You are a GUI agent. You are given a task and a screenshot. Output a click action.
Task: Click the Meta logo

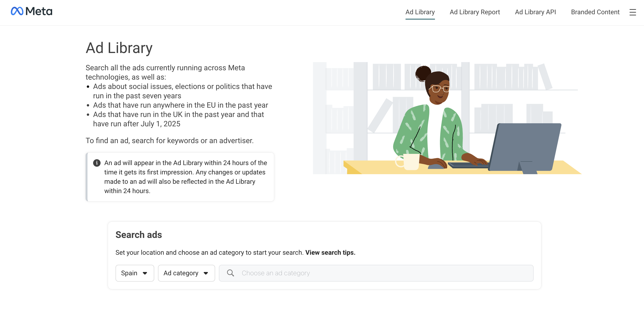coord(31,11)
